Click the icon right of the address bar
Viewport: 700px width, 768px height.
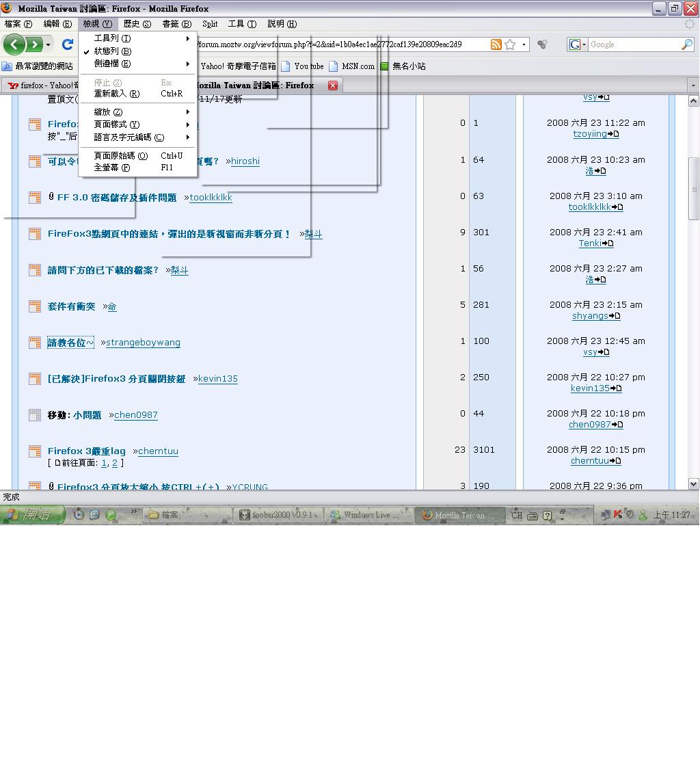[542, 44]
